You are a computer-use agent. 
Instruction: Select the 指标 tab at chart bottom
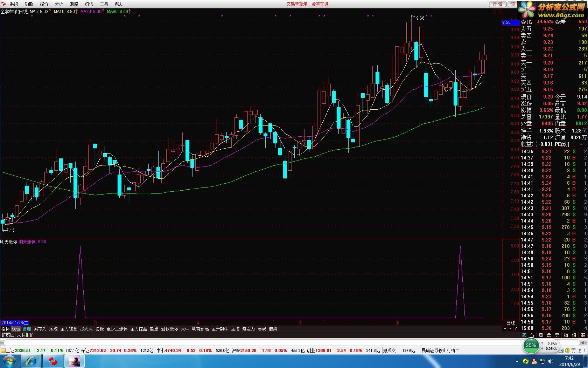coord(6,329)
